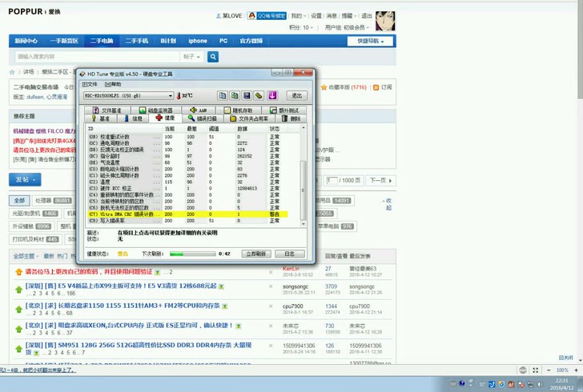Click the 立即刷新 refresh now button
This screenshot has width=583, height=392.
coord(256,254)
